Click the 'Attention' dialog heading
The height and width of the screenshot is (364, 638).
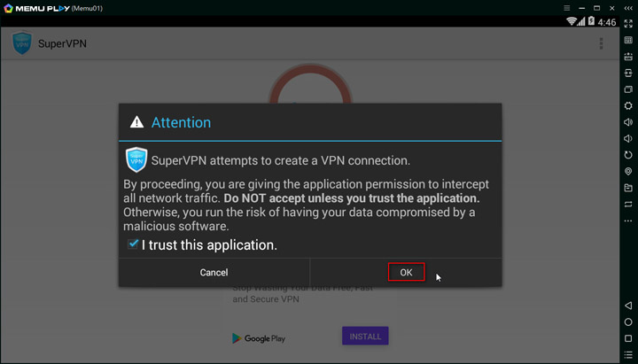[181, 122]
